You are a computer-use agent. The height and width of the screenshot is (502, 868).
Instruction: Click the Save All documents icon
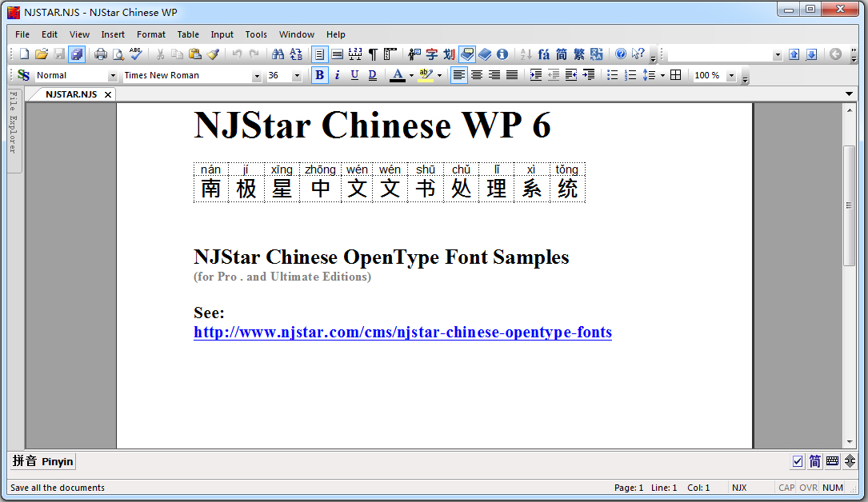77,54
